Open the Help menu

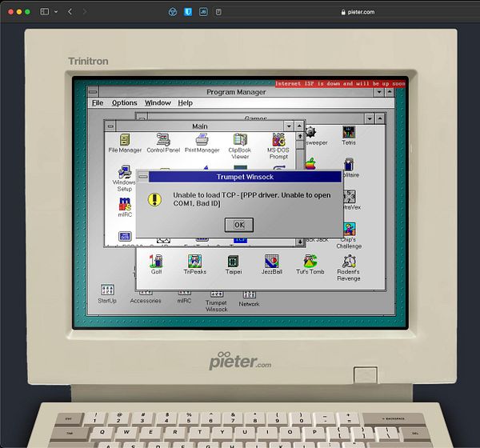186,103
